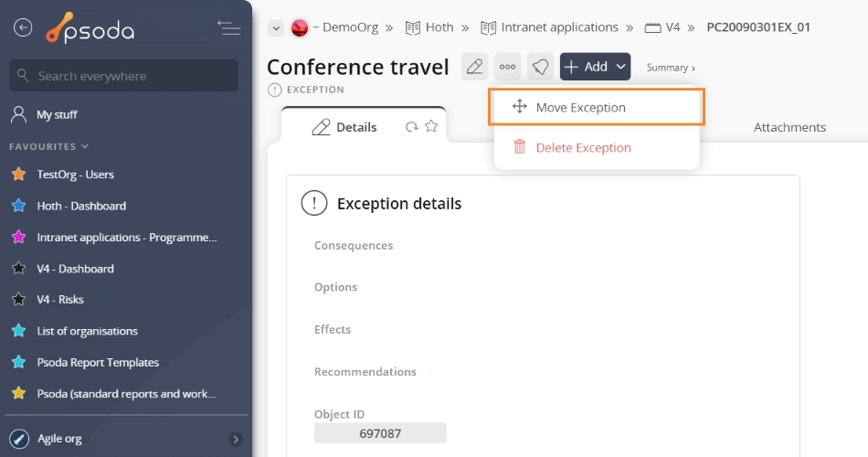Select Move Exception from the menu
The width and height of the screenshot is (868, 457).
click(x=580, y=107)
